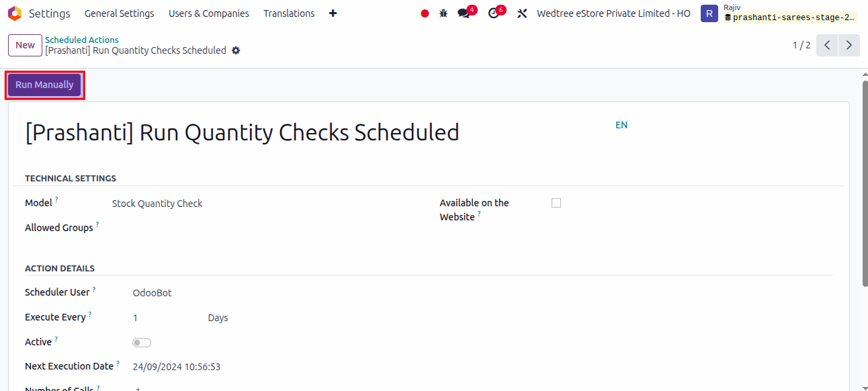The height and width of the screenshot is (391, 868).
Task: Open the activities clock icon
Action: click(494, 13)
